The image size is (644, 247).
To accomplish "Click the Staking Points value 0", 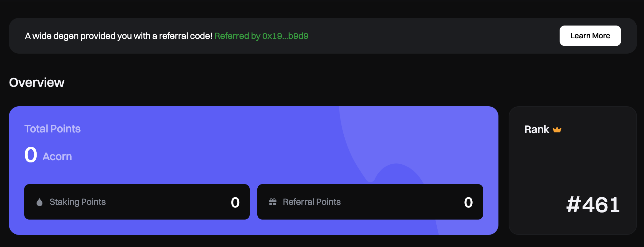I will point(235,203).
